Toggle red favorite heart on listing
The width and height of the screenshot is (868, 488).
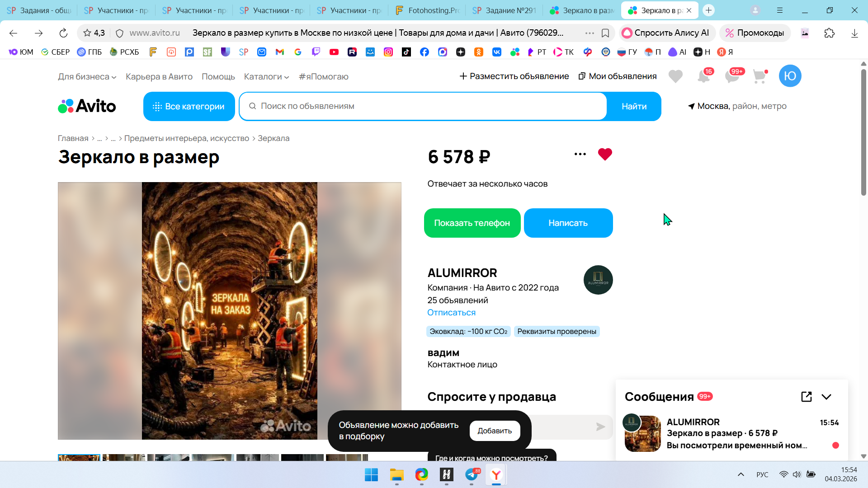[x=605, y=154]
